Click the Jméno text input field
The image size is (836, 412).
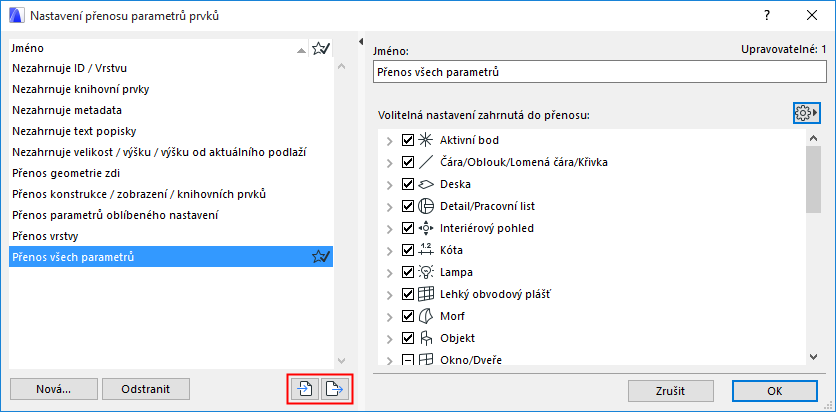point(596,72)
